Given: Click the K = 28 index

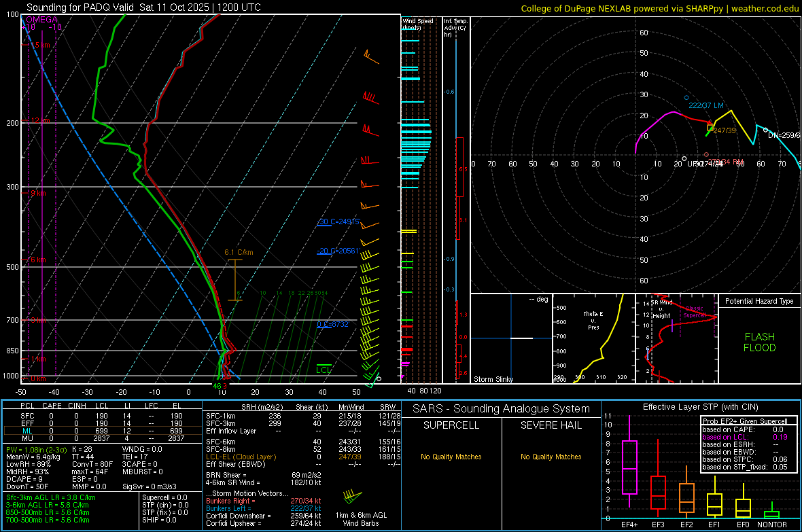Looking at the screenshot, I should coord(82,449).
